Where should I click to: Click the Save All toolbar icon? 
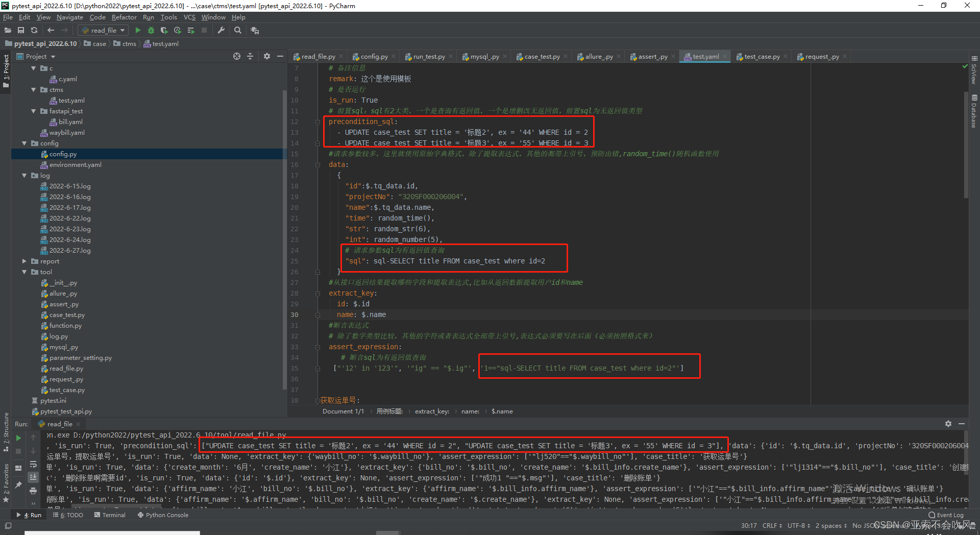(x=21, y=31)
